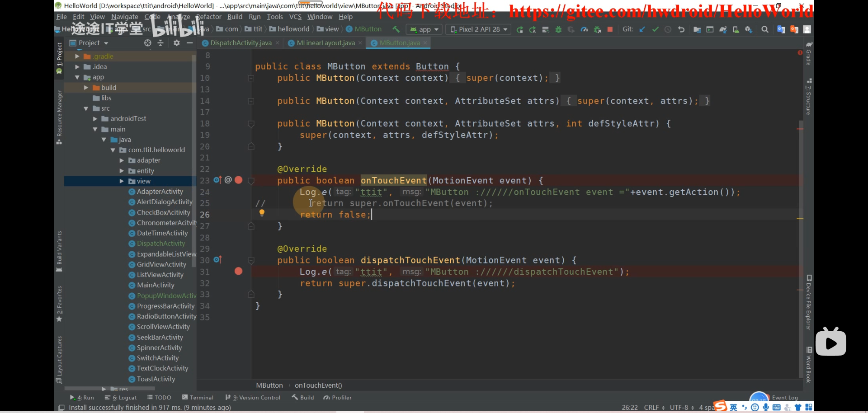Expand the adapter package
This screenshot has width=868, height=413.
tap(122, 160)
